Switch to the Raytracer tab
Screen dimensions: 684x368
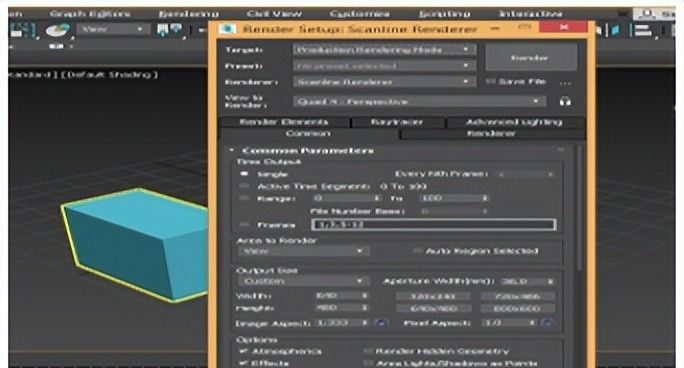point(397,122)
